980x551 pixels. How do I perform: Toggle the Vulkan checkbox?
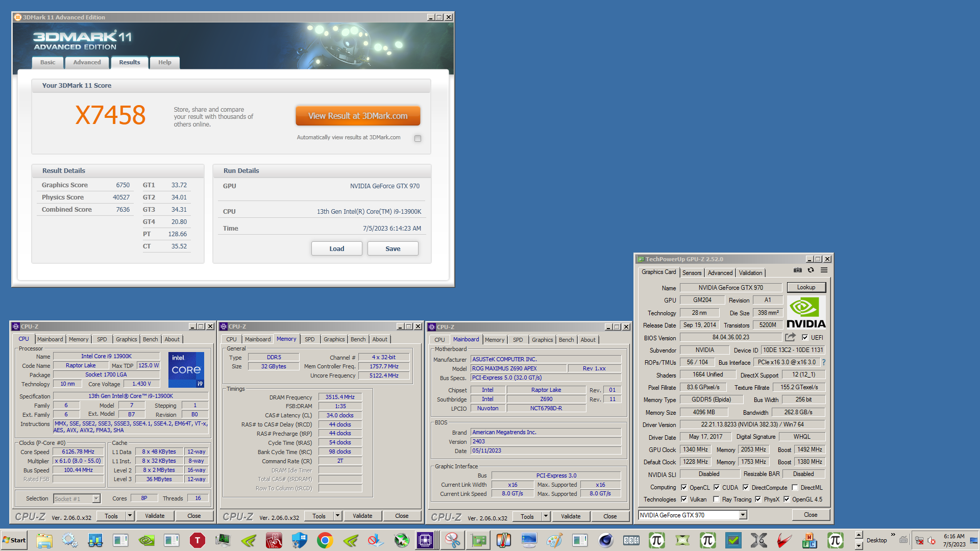(684, 499)
